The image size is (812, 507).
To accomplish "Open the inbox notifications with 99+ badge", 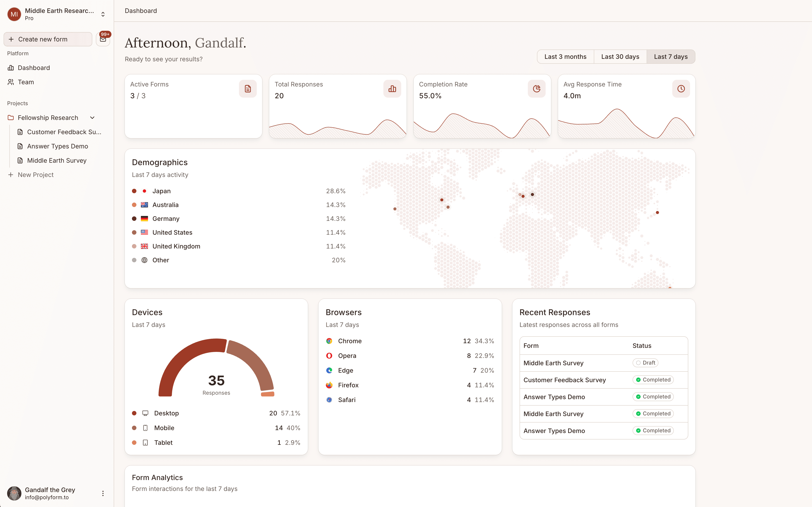I will pyautogui.click(x=103, y=39).
